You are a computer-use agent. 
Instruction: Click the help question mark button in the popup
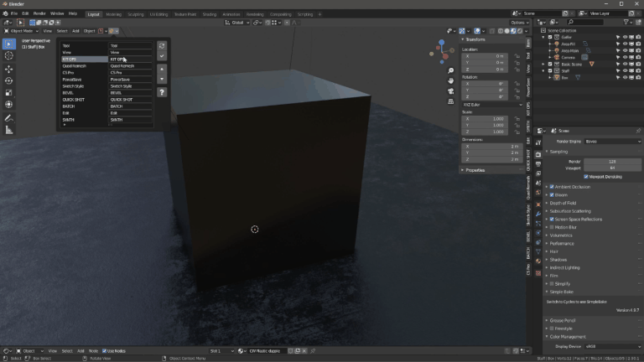(162, 92)
